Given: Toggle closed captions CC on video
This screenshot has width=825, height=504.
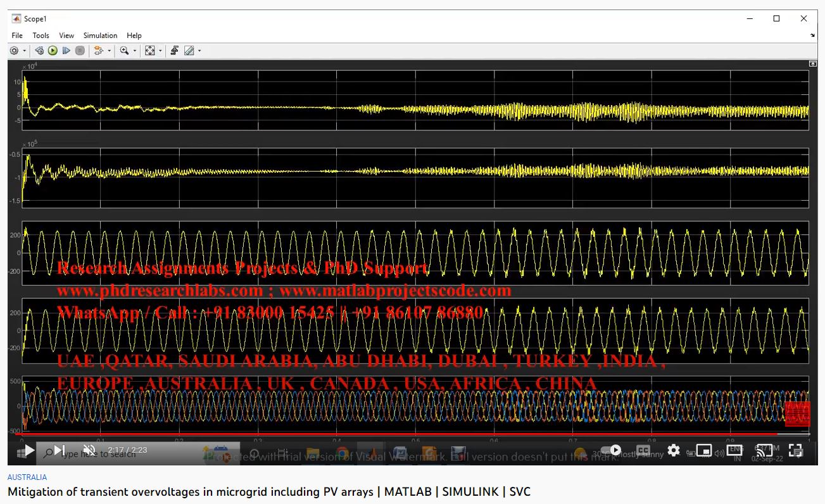Looking at the screenshot, I should point(643,451).
